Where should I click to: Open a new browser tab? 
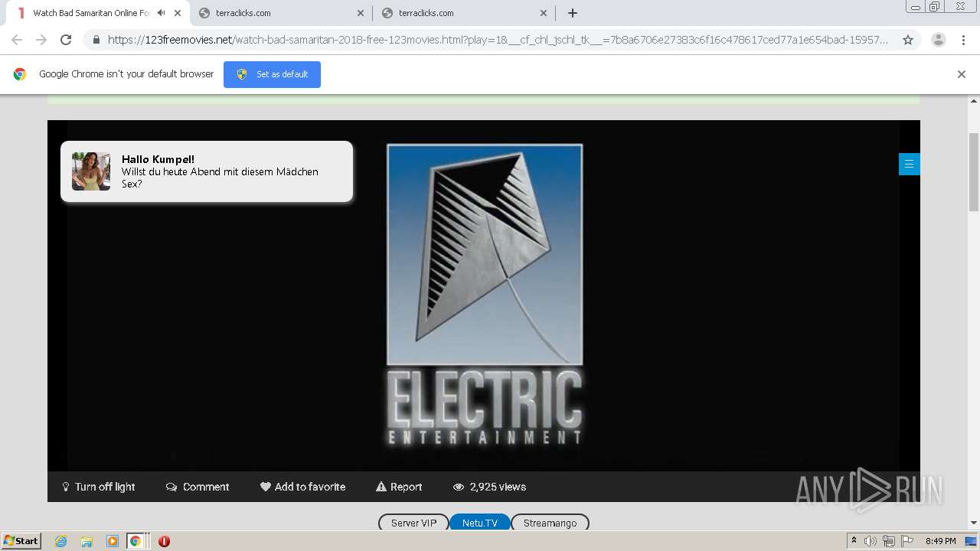(x=573, y=13)
